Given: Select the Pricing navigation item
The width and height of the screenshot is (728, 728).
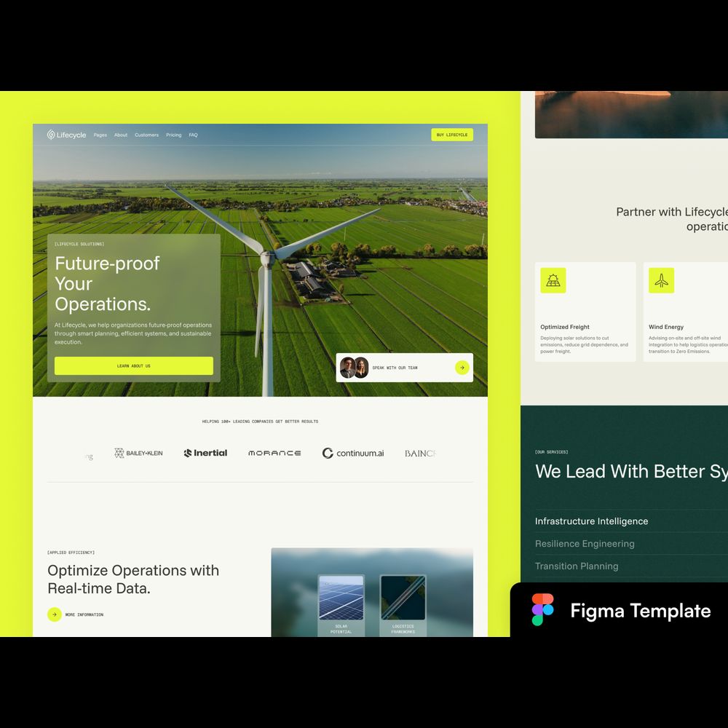Looking at the screenshot, I should 173,135.
